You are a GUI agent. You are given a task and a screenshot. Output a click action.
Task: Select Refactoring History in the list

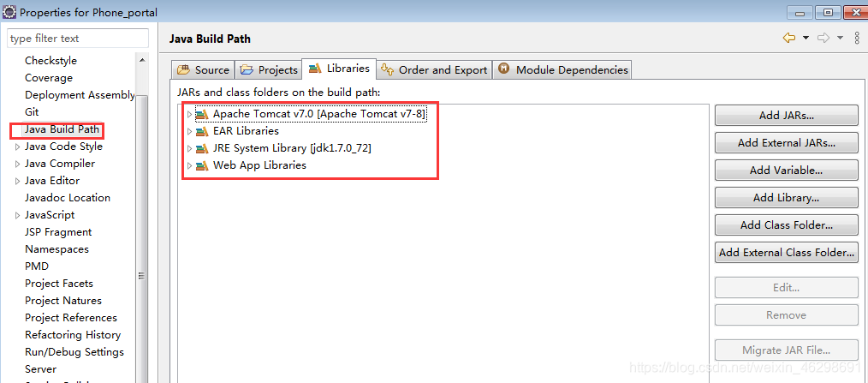[x=73, y=336]
